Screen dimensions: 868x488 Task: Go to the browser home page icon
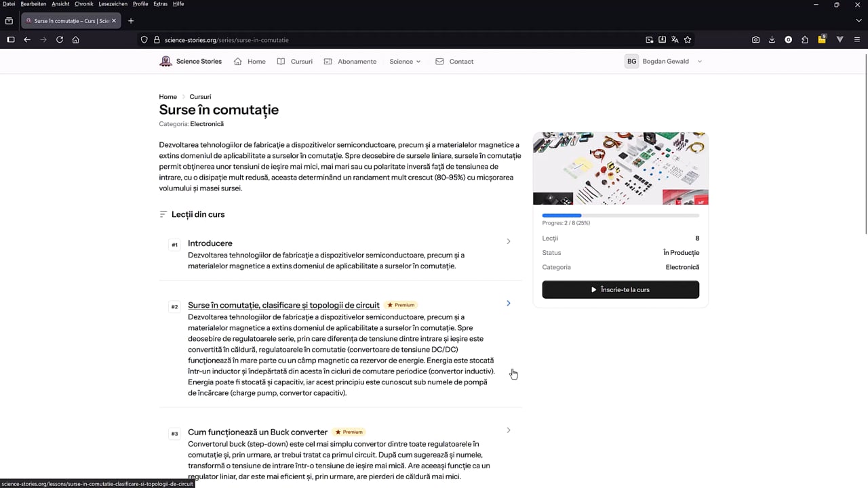[76, 40]
